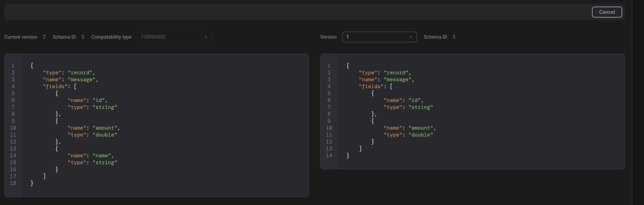Image resolution: width=644 pixels, height=205 pixels.
Task: Click "fields": [ in current version schema
Action: (x=60, y=86)
